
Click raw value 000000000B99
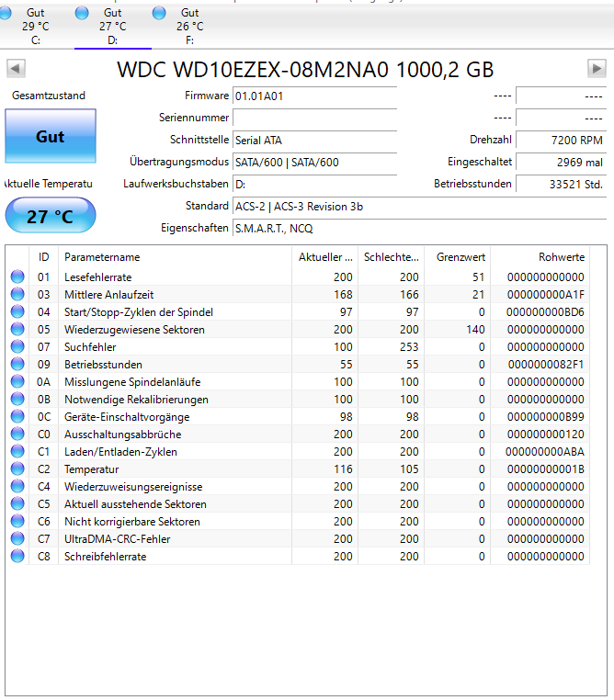point(545,417)
